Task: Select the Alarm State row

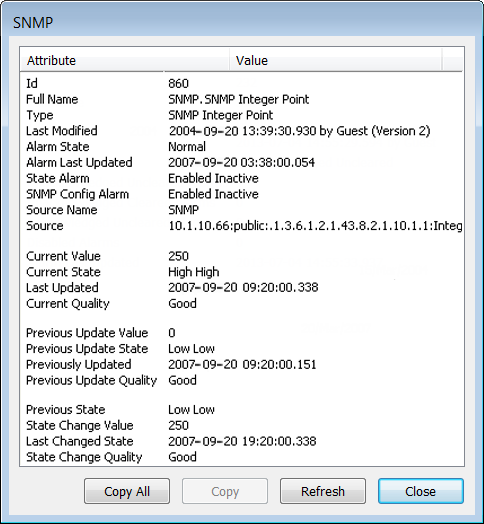Action: pyautogui.click(x=241, y=146)
